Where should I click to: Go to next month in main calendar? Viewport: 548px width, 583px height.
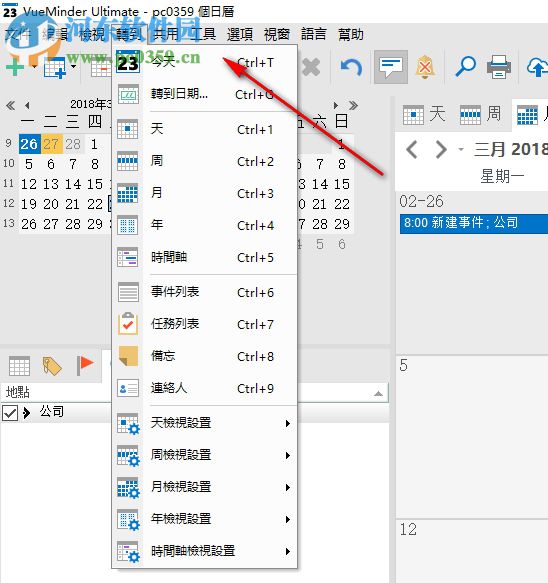click(x=441, y=150)
